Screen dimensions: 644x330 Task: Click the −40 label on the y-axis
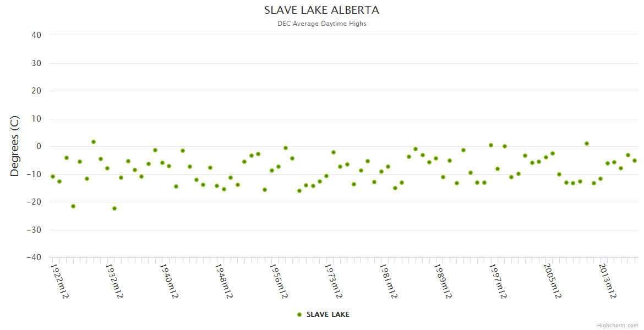point(34,258)
